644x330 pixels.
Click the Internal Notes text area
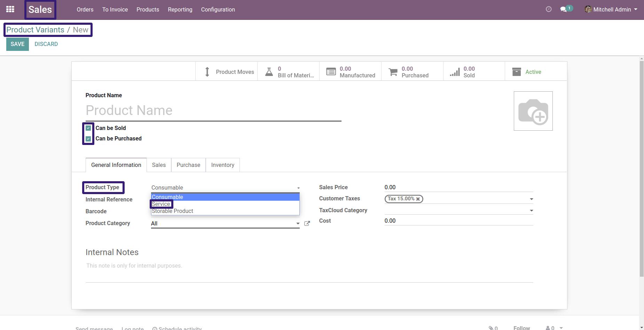tap(309, 272)
